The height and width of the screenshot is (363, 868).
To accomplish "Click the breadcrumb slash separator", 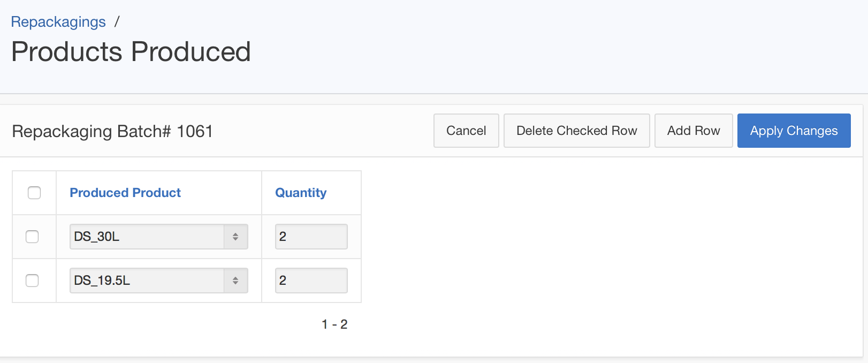I will [x=117, y=22].
